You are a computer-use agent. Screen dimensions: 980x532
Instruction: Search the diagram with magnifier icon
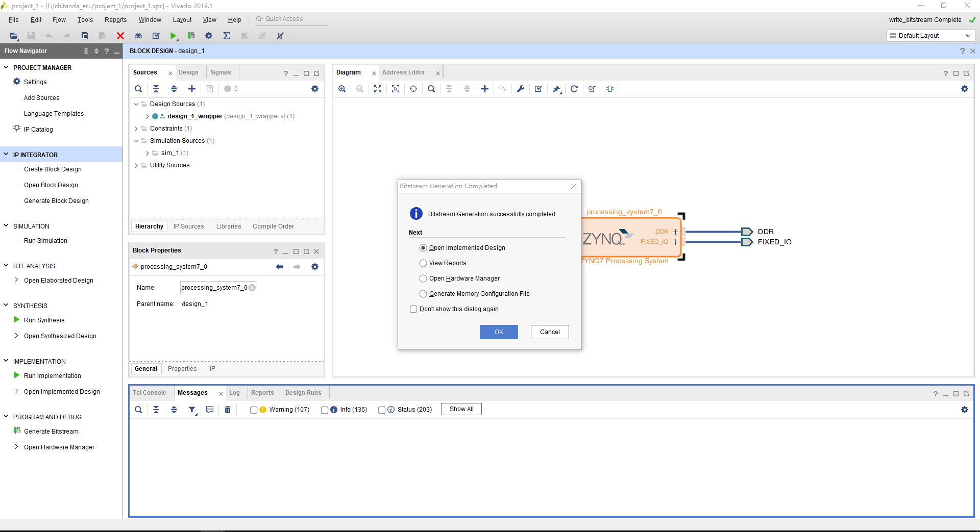[431, 89]
